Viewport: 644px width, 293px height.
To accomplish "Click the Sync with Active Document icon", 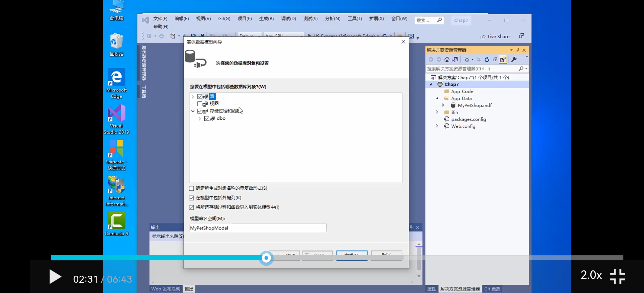I will click(x=479, y=59).
